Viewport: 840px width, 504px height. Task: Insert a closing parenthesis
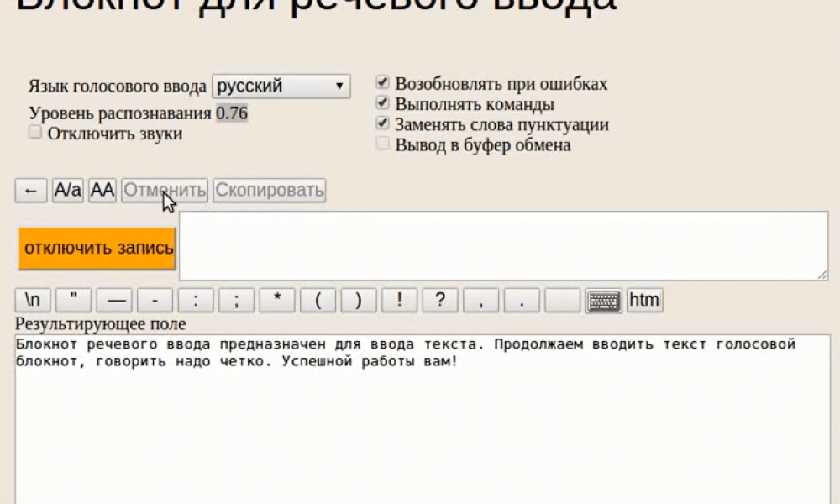pos(359,300)
